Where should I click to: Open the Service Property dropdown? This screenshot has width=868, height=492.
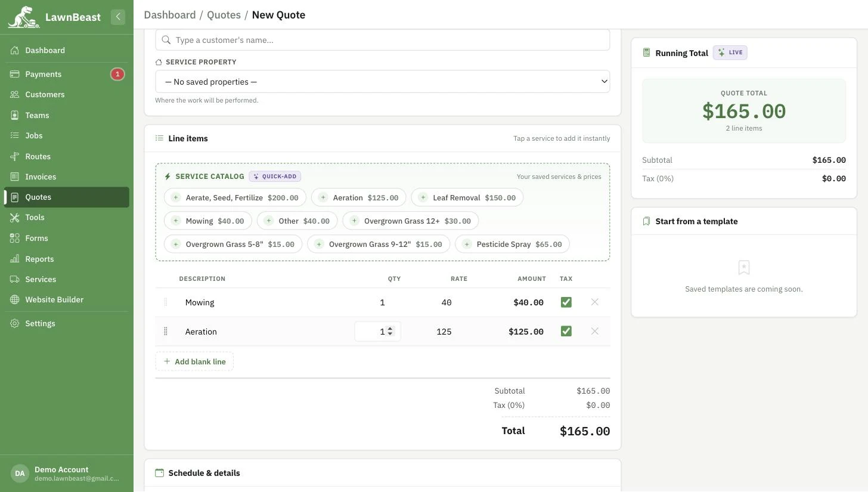tap(383, 82)
